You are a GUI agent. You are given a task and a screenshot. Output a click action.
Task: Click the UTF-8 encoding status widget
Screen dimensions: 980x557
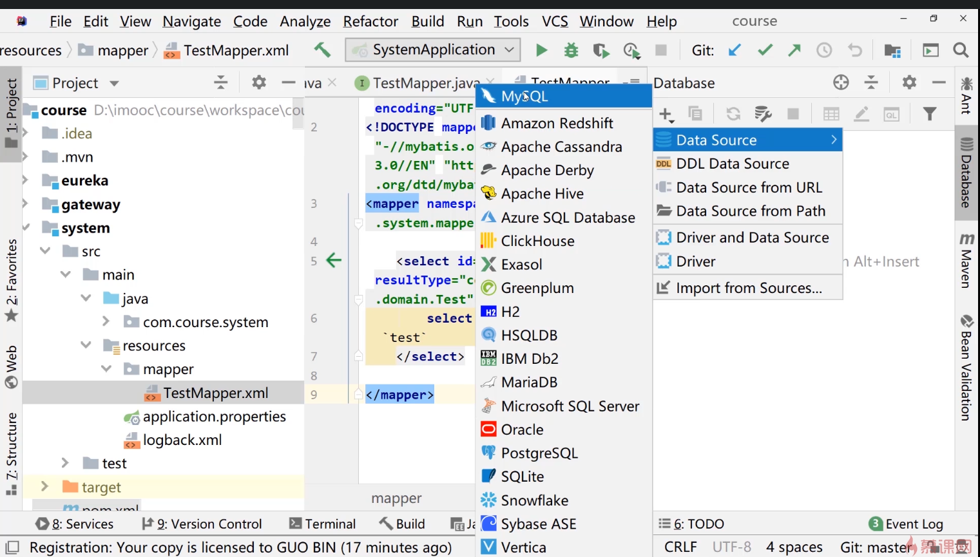pos(732,547)
